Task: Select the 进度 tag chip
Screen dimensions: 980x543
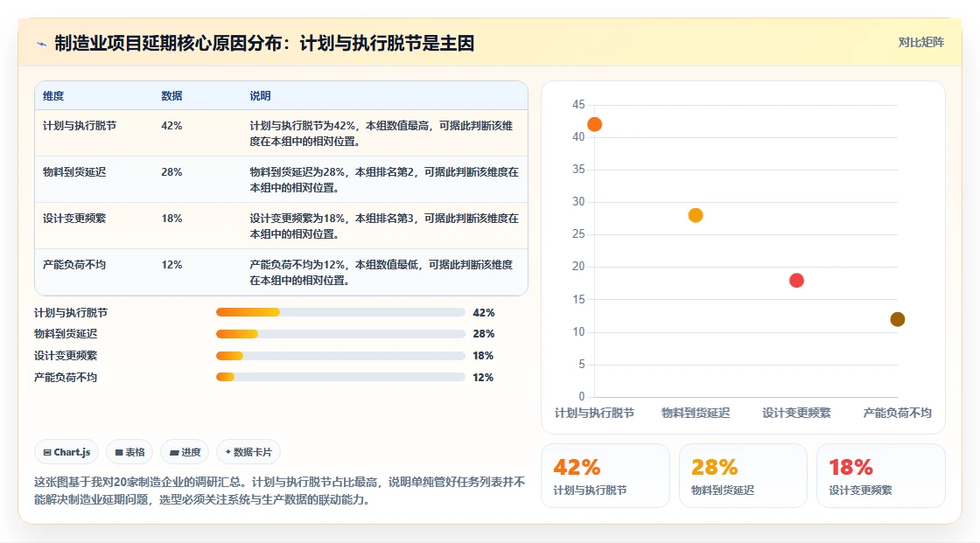Action: (x=185, y=452)
